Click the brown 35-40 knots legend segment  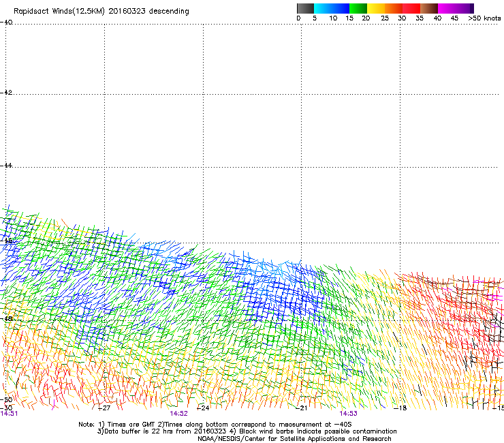(x=429, y=8)
